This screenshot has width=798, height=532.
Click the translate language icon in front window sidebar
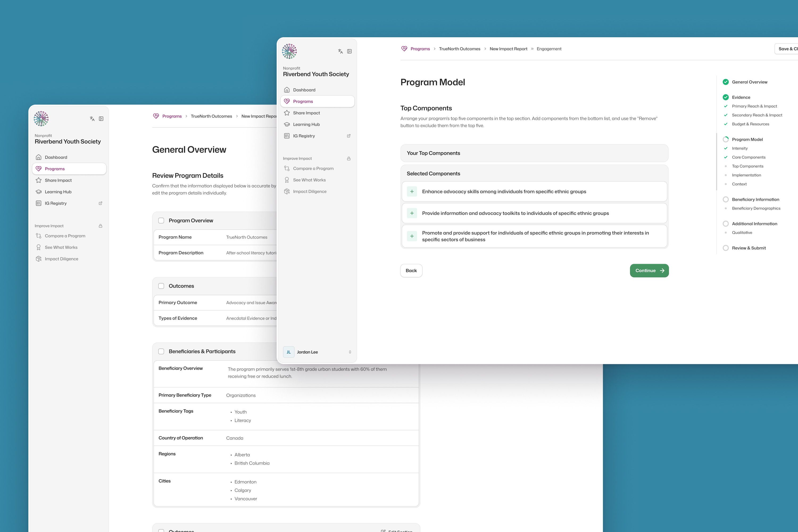[x=340, y=51]
